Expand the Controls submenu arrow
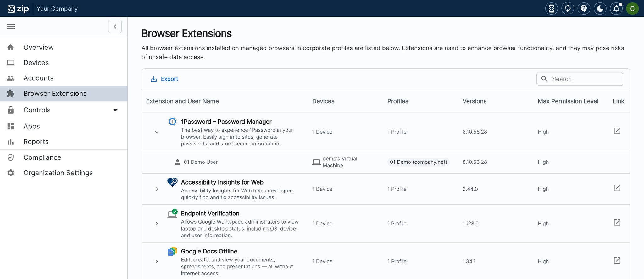 (x=115, y=110)
